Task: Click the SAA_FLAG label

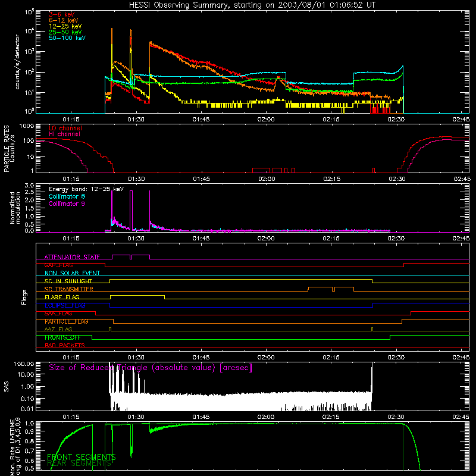Action: [58, 314]
